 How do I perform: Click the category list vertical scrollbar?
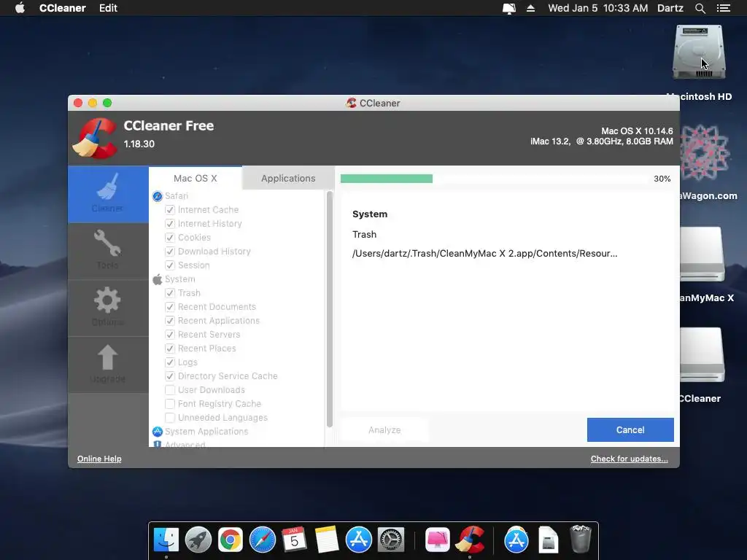click(x=329, y=309)
